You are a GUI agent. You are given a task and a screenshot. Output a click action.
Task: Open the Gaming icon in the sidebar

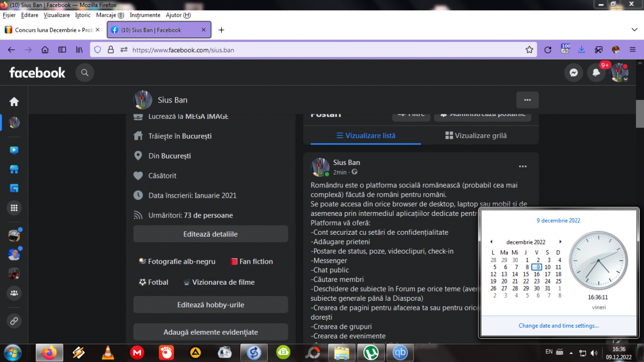pyautogui.click(x=14, y=189)
